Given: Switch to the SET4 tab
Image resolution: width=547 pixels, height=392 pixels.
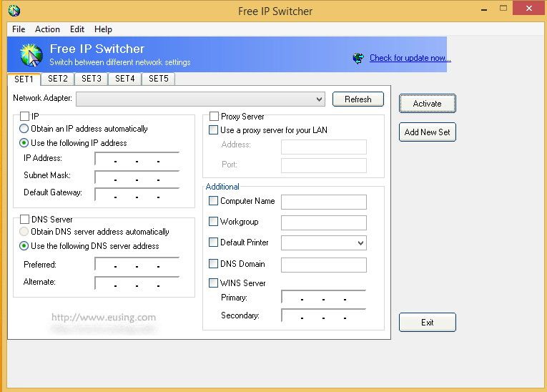Looking at the screenshot, I should 124,79.
